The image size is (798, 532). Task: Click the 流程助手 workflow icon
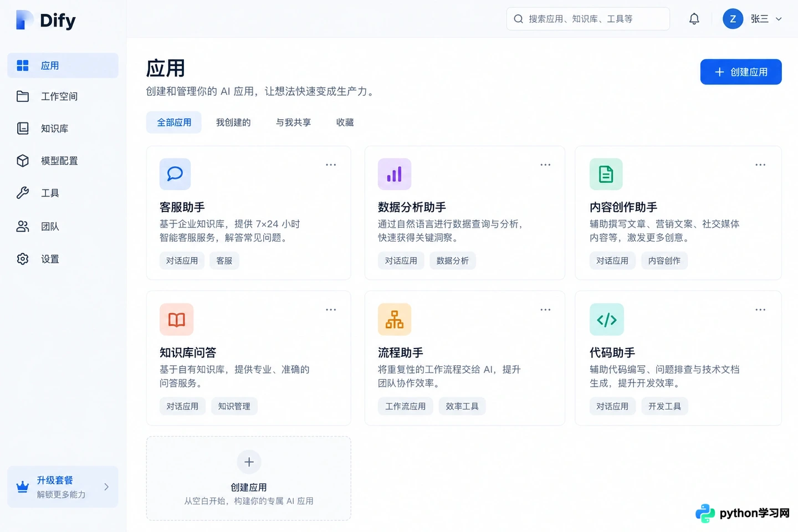click(x=395, y=319)
